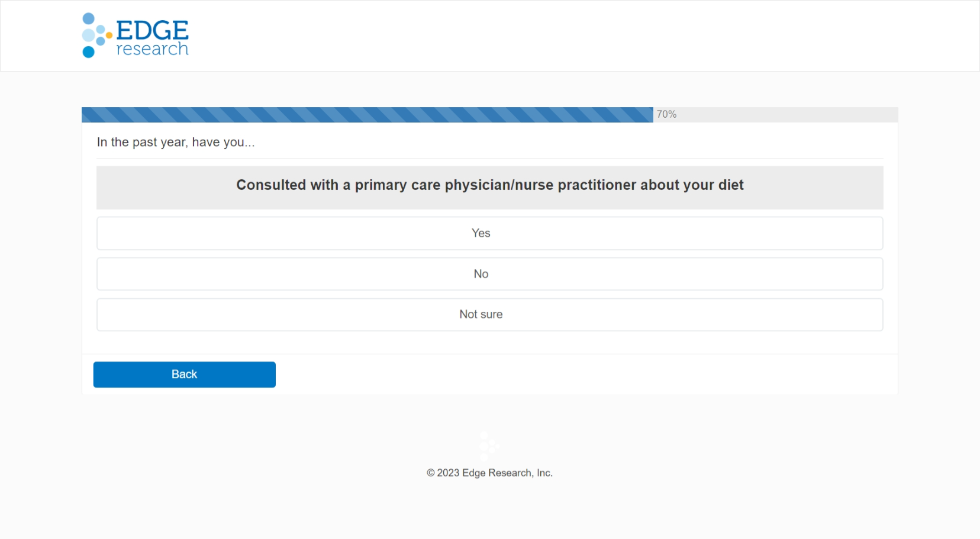Click the orange dot in the logo

pos(109,35)
